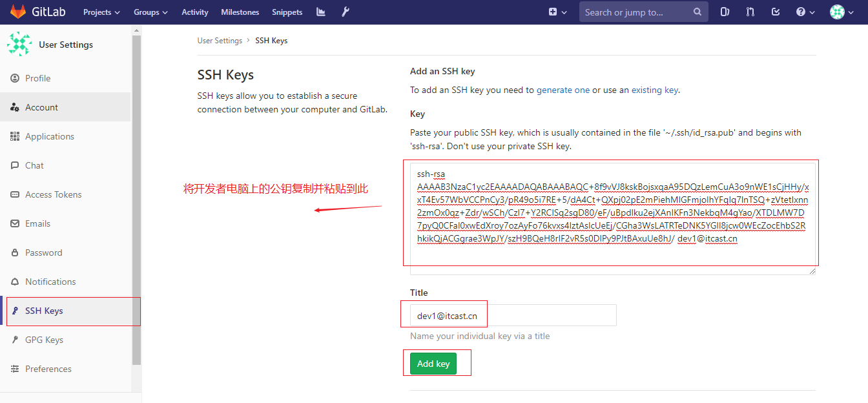This screenshot has height=403, width=868.
Task: Open the issues icon in top bar
Action: click(x=725, y=12)
